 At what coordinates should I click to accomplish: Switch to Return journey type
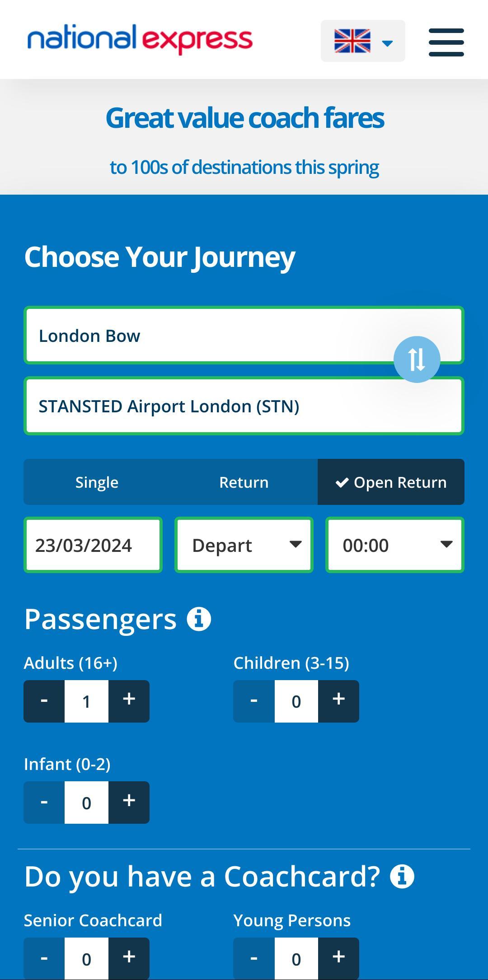pos(244,482)
